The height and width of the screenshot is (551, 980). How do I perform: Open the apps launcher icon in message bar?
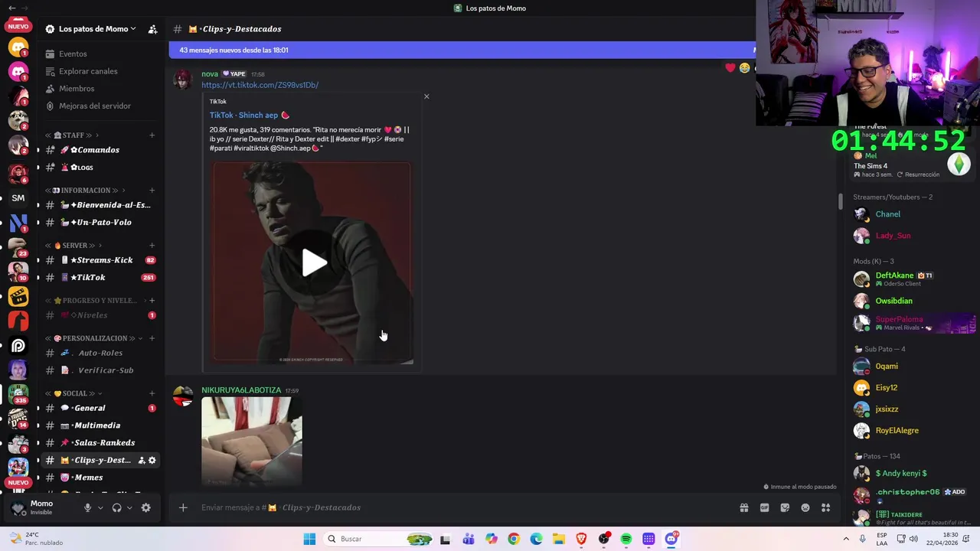pos(825,507)
